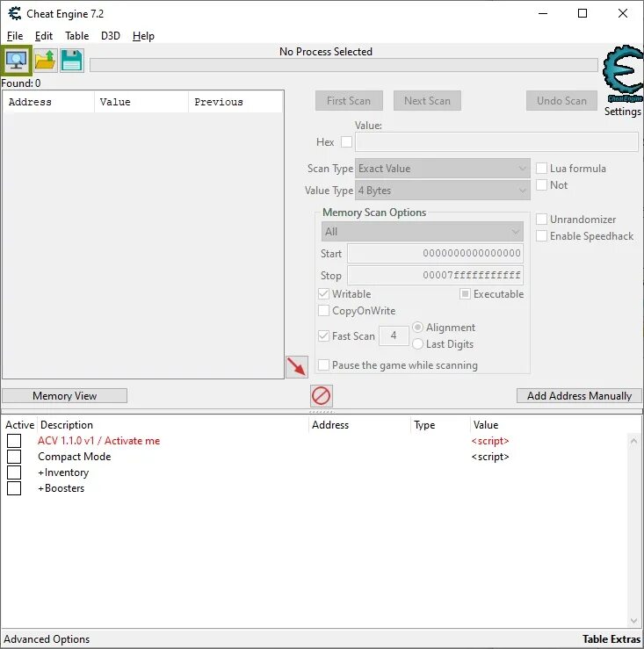
Task: Select the +Boosters entry
Action: tap(62, 488)
